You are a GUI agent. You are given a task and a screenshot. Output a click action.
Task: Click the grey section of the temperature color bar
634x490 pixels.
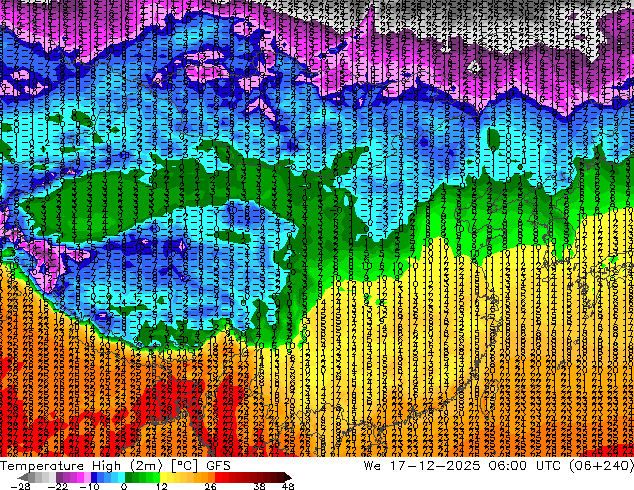38,477
